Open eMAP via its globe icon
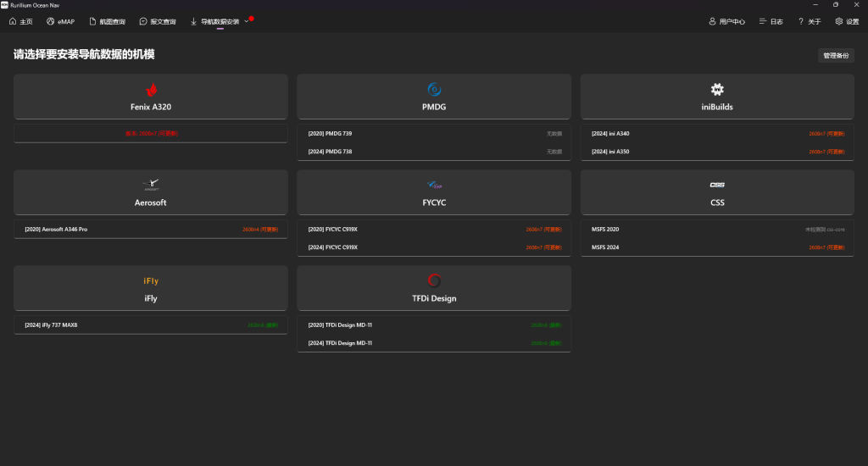Image resolution: width=868 pixels, height=466 pixels. tap(50, 21)
